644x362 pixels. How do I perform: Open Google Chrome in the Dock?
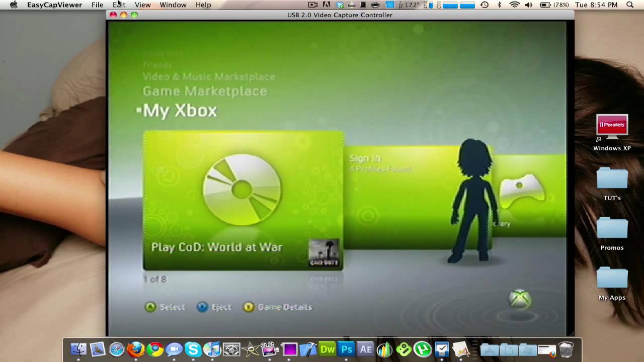click(155, 348)
